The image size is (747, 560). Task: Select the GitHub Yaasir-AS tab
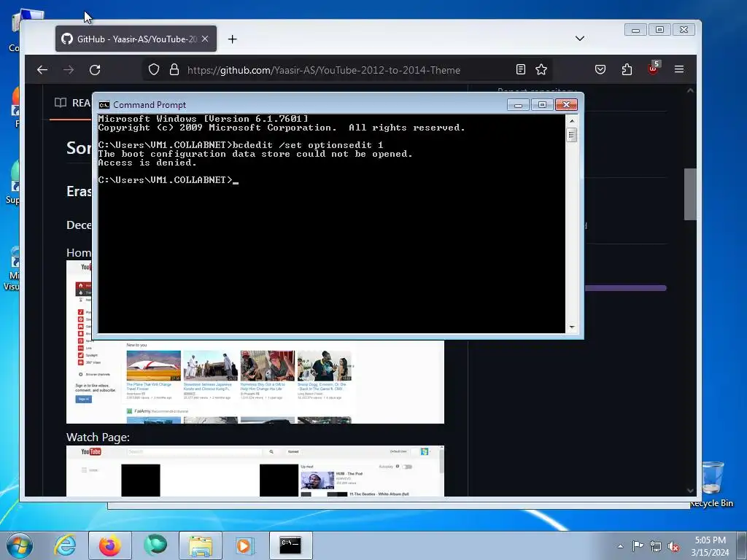(x=136, y=39)
